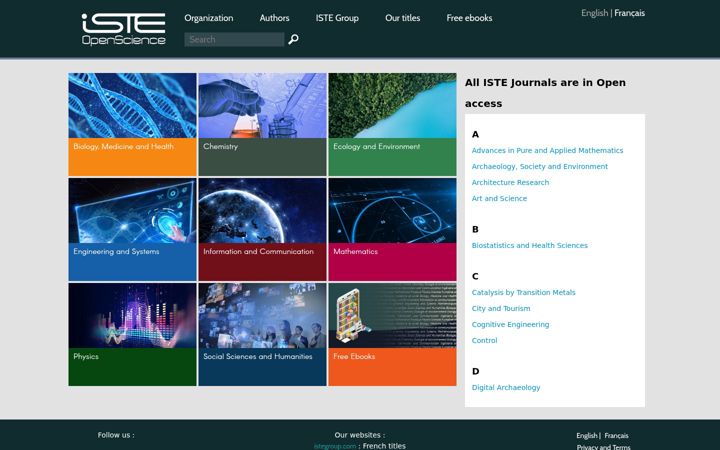The width and height of the screenshot is (720, 450).
Task: Select the Physics equalizer image
Action: coord(132,315)
